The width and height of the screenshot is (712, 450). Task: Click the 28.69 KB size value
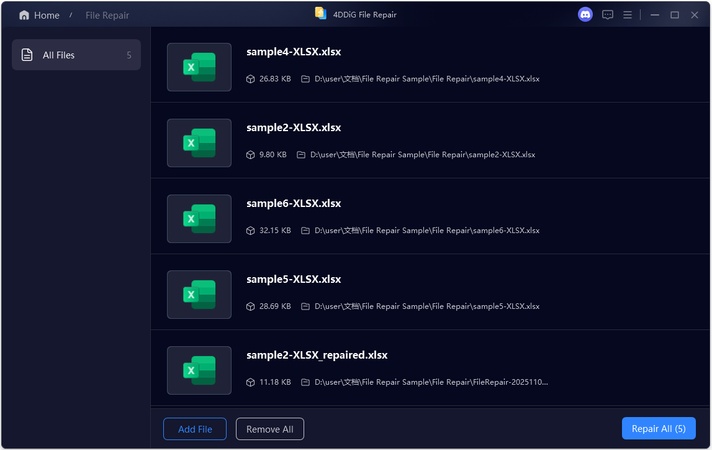[275, 307]
